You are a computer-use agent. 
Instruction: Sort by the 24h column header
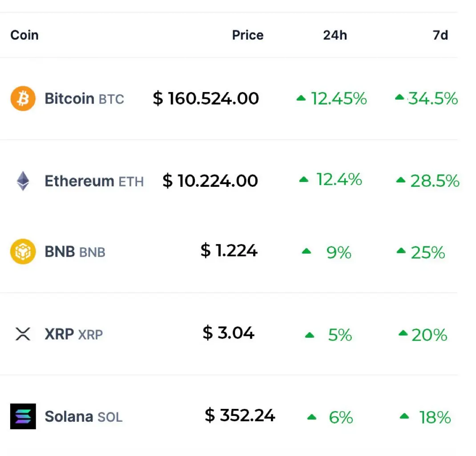pyautogui.click(x=335, y=35)
